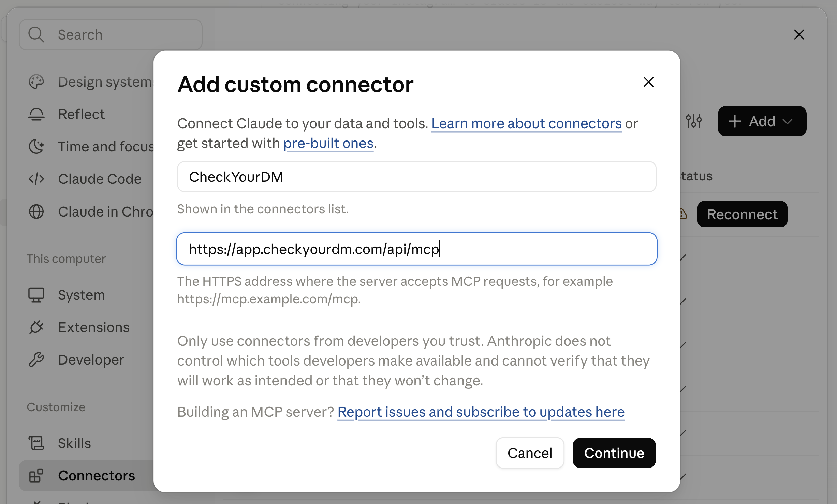This screenshot has height=504, width=837.
Task: Click the Continue button
Action: (x=614, y=453)
